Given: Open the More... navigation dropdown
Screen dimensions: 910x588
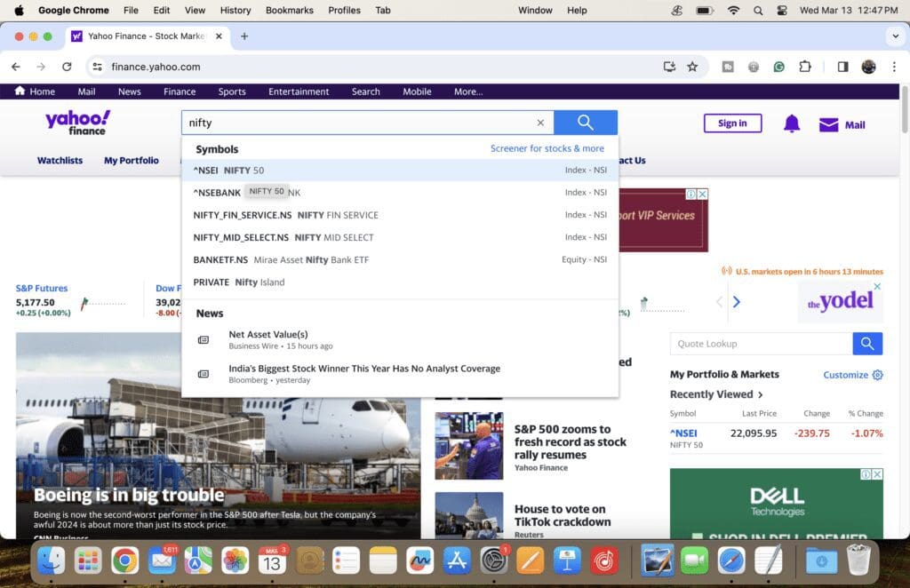Looking at the screenshot, I should coord(468,91).
